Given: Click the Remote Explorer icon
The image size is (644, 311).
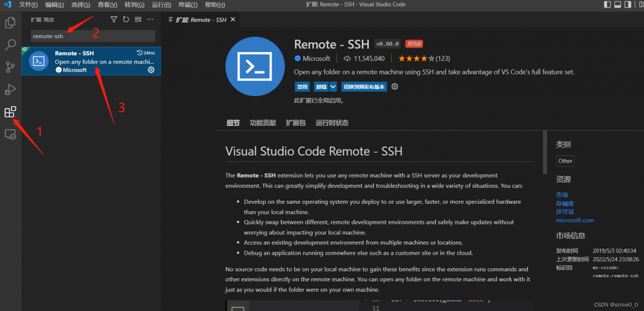Looking at the screenshot, I should pos(10,134).
